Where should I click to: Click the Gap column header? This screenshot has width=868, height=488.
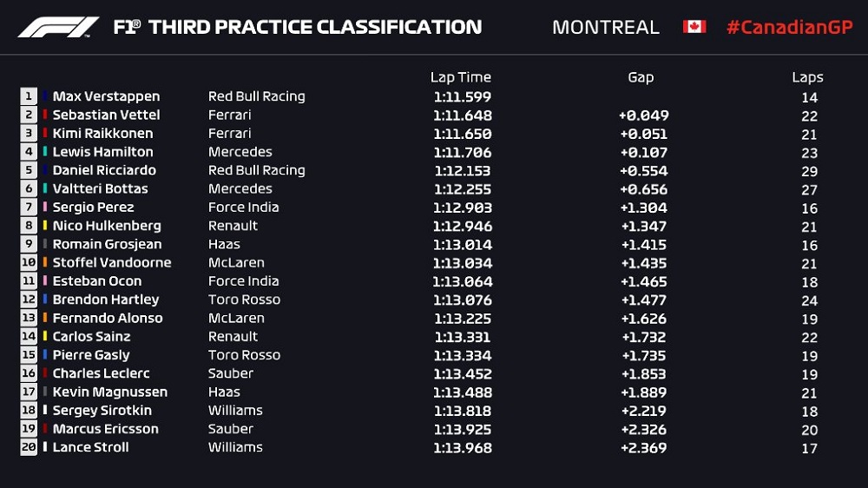coord(641,77)
